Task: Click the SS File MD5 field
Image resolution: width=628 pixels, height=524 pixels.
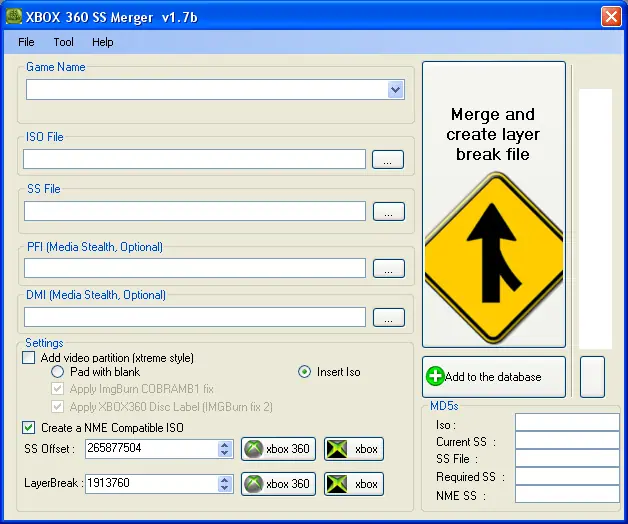Action: click(567, 458)
